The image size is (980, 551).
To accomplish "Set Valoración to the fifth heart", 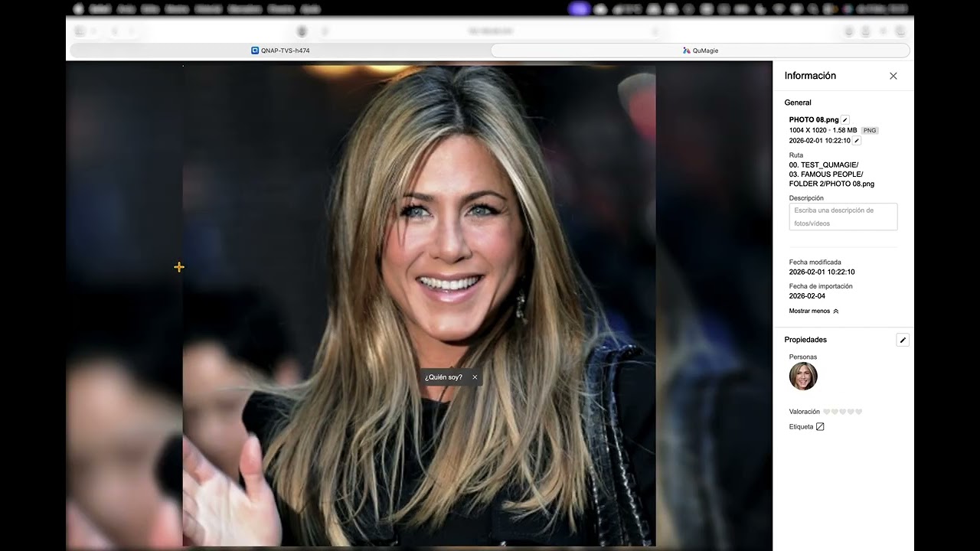I will pyautogui.click(x=859, y=412).
